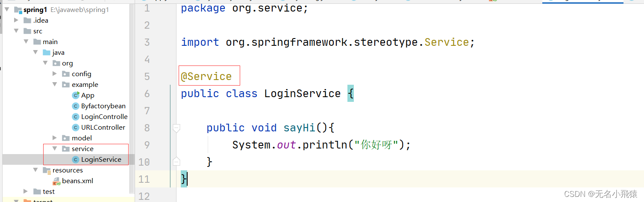This screenshot has height=202, width=644.
Task: Collapse the org package arrow
Action: (x=45, y=63)
